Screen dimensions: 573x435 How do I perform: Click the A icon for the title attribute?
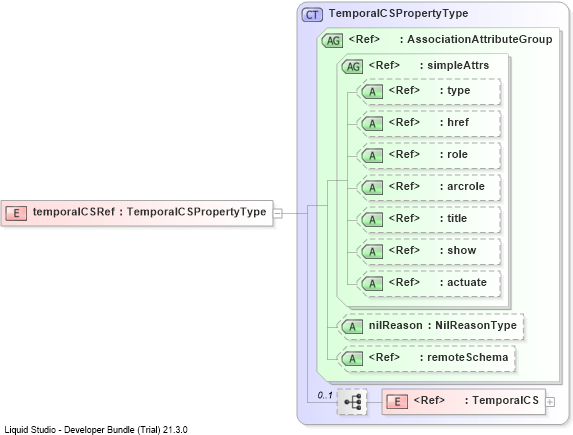(x=372, y=219)
